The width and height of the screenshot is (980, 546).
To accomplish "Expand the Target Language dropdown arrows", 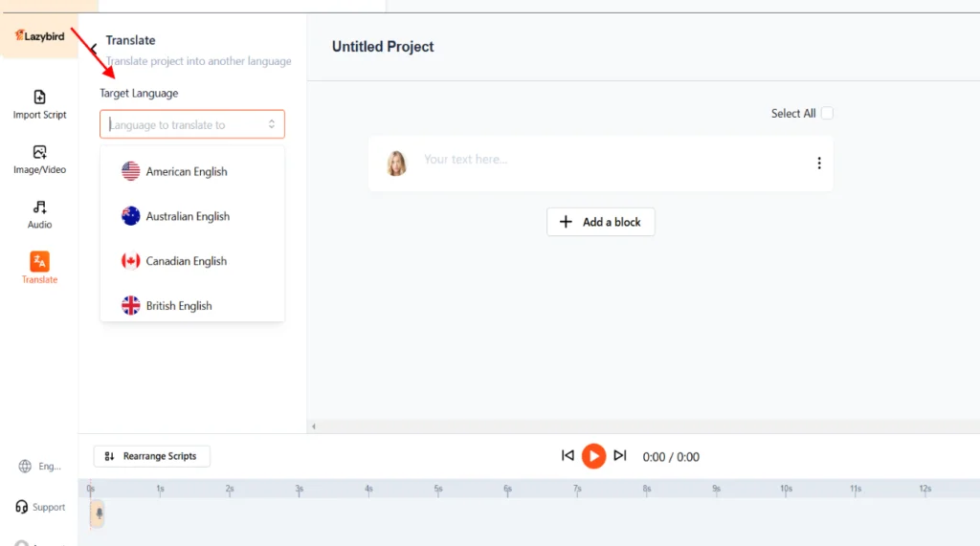I will click(272, 124).
